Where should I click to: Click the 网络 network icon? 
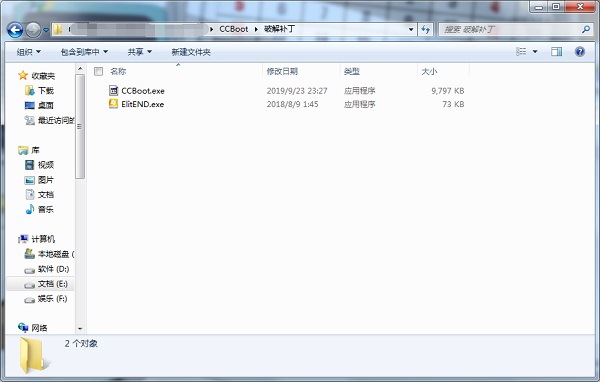[x=23, y=328]
